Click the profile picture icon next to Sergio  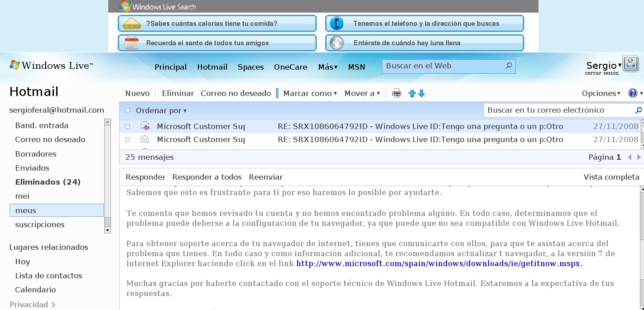coord(631,64)
